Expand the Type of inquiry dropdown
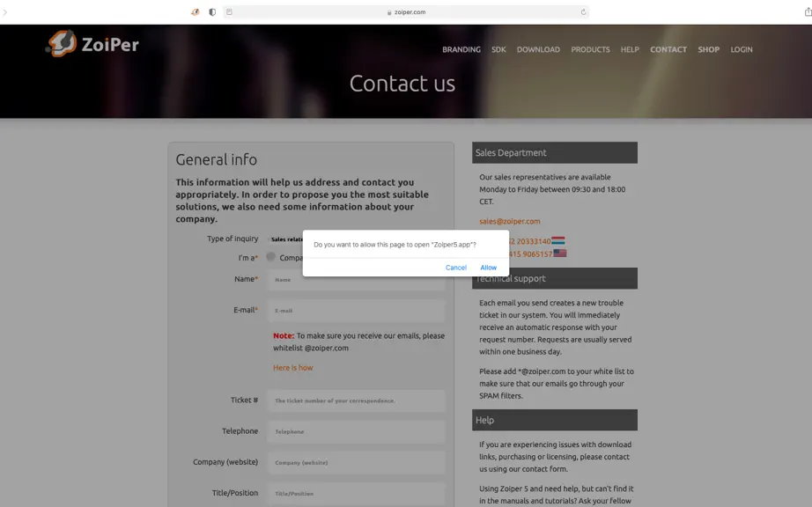This screenshot has height=507, width=812. point(286,239)
